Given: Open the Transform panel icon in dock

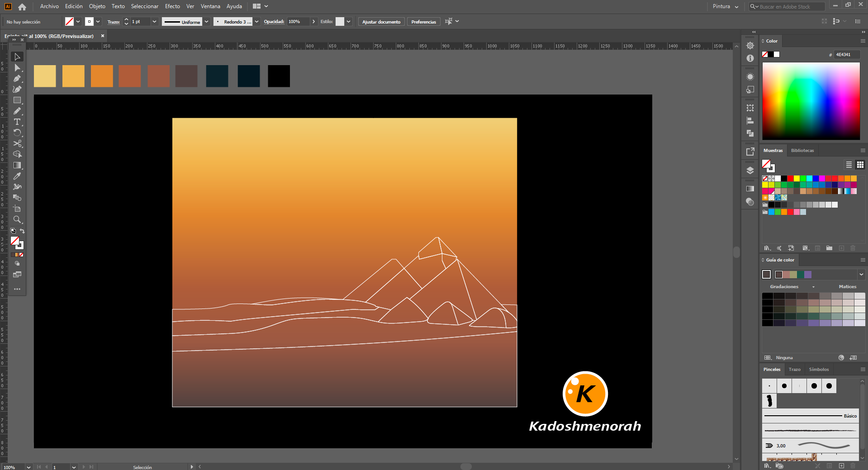Looking at the screenshot, I should pyautogui.click(x=750, y=108).
